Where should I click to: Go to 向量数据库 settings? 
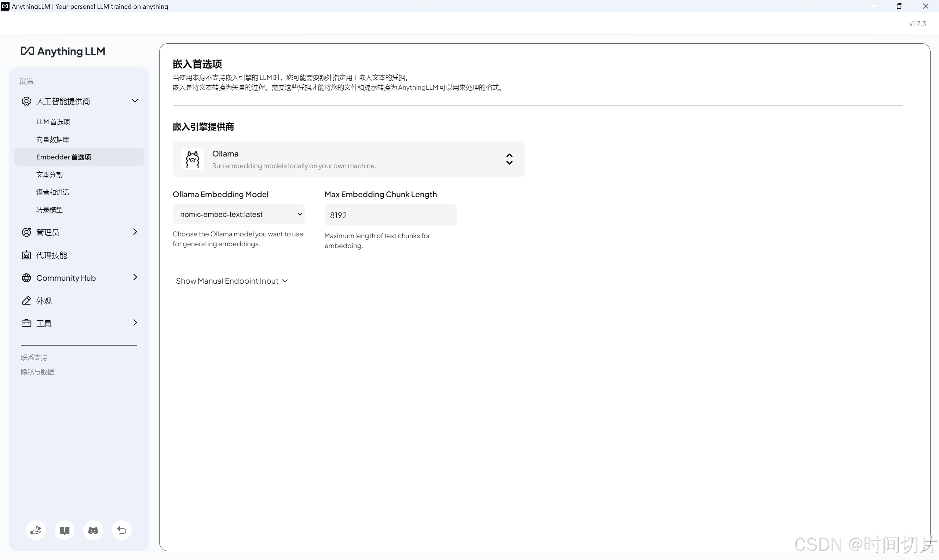(53, 140)
